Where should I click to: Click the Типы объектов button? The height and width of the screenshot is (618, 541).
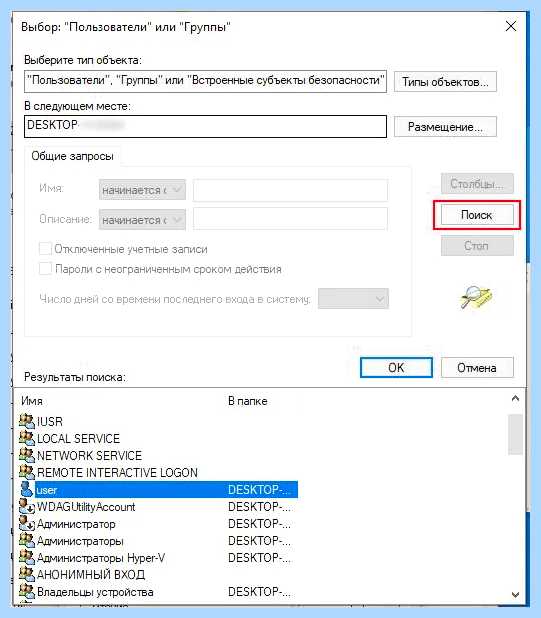point(445,82)
